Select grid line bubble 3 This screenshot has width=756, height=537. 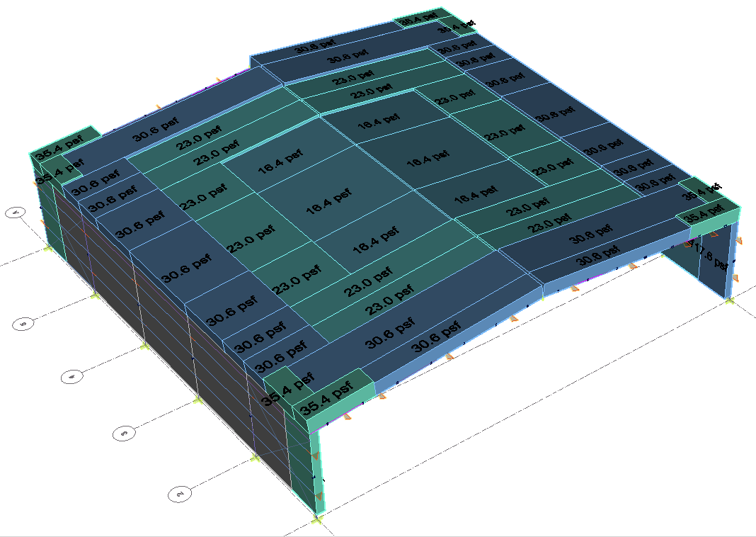(125, 432)
